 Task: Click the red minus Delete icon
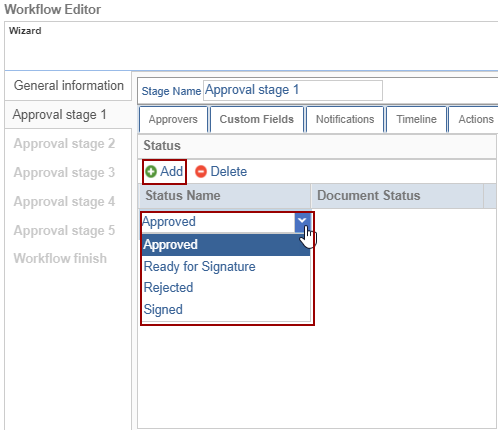coord(201,172)
